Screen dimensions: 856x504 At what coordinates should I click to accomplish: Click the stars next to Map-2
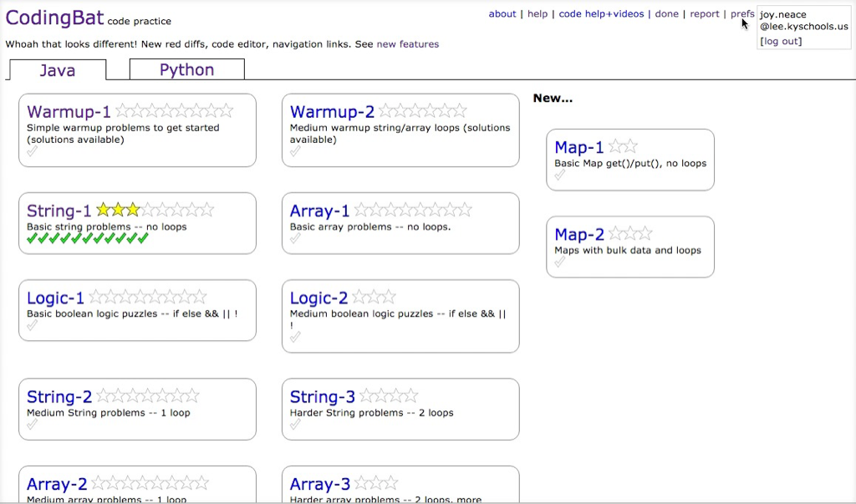pos(629,234)
